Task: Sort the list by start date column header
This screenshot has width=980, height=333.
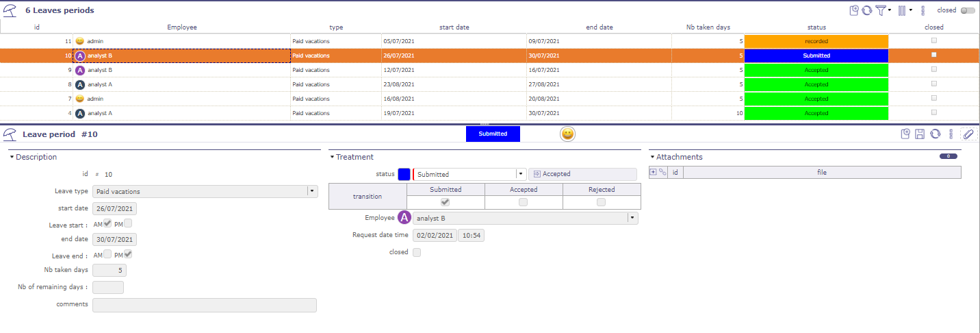Action: click(454, 27)
